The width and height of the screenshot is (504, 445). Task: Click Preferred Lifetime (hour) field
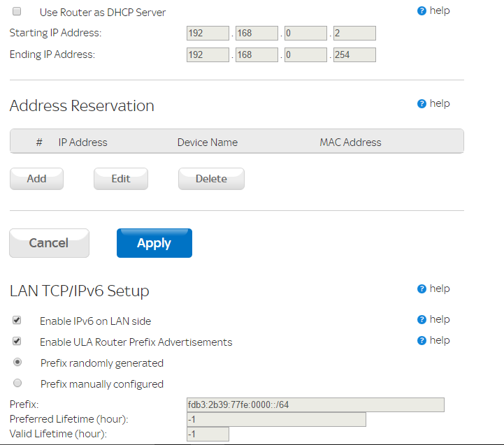[x=276, y=419]
